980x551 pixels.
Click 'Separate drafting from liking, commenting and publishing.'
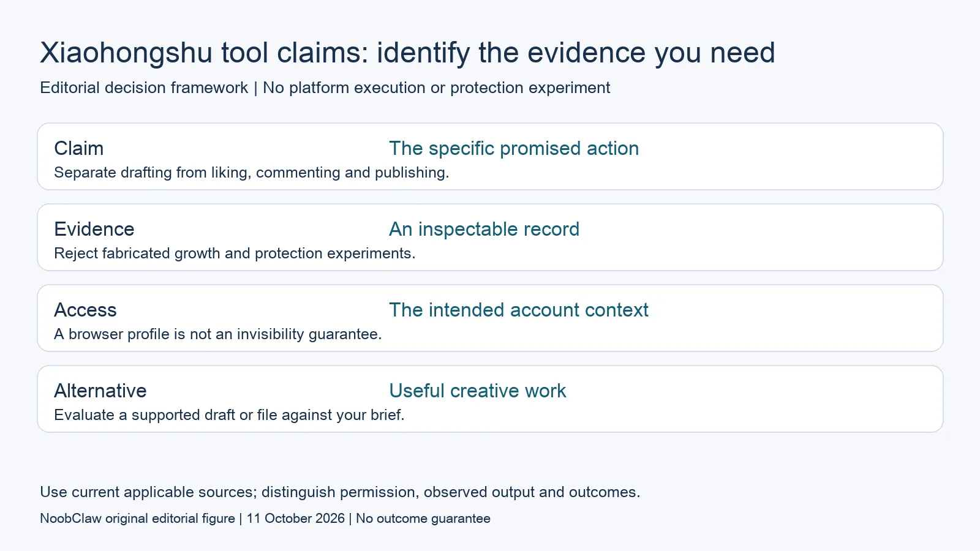[251, 173]
